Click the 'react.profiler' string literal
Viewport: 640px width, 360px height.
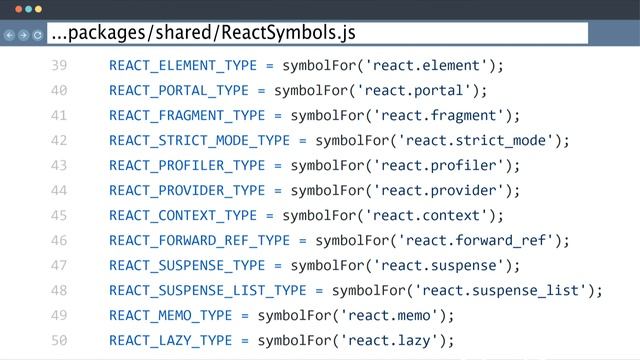coord(439,166)
